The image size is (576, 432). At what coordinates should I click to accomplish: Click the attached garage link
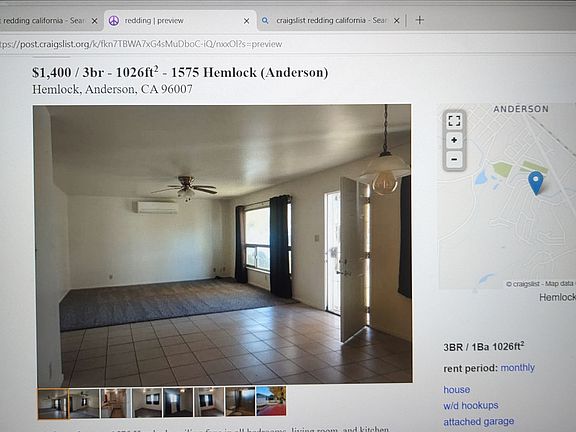[478, 422]
